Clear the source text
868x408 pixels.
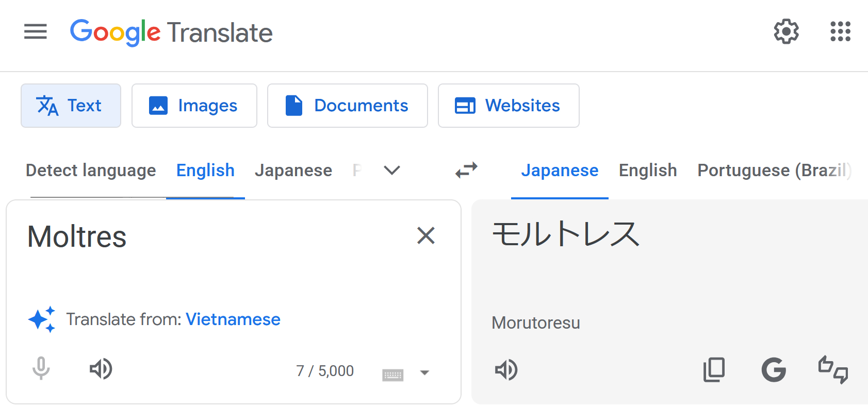(x=425, y=236)
